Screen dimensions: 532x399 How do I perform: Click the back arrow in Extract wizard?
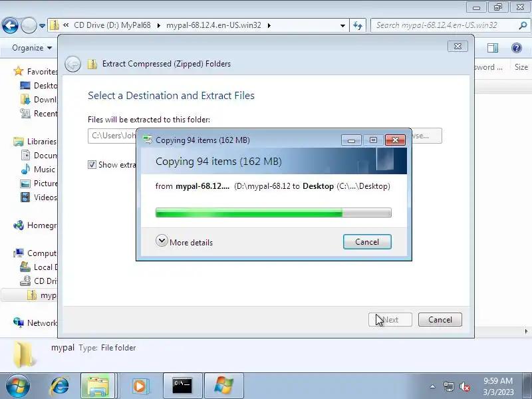click(x=72, y=64)
